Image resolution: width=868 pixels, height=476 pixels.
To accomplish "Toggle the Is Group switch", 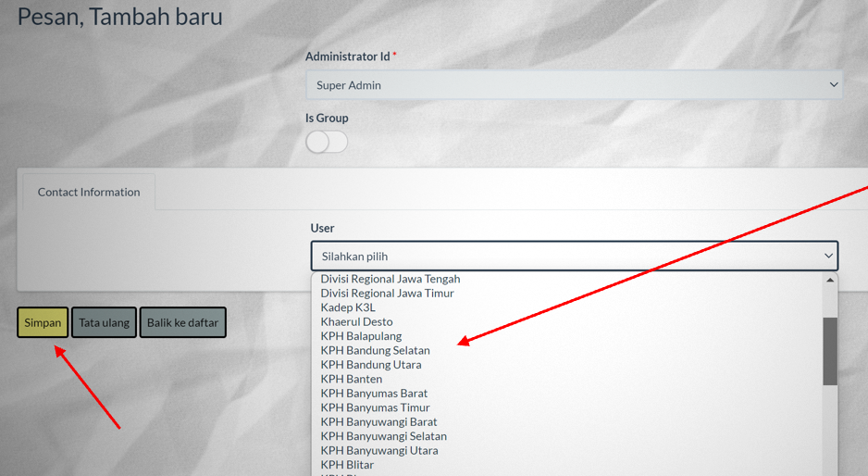I will pyautogui.click(x=327, y=142).
